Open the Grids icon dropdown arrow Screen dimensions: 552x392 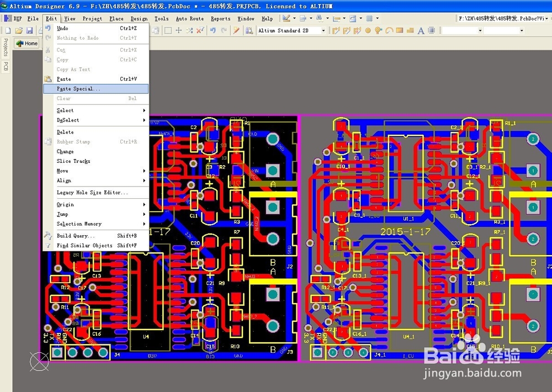tap(378, 18)
